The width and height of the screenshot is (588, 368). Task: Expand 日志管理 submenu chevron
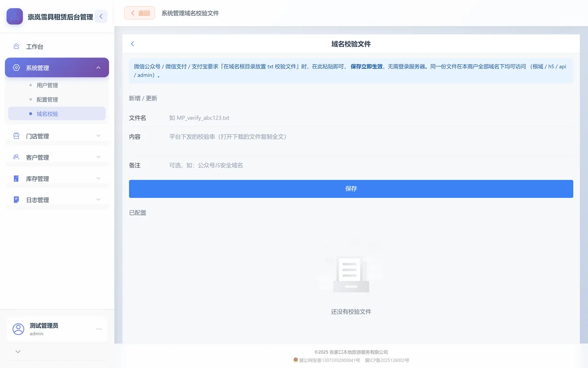[x=98, y=199]
